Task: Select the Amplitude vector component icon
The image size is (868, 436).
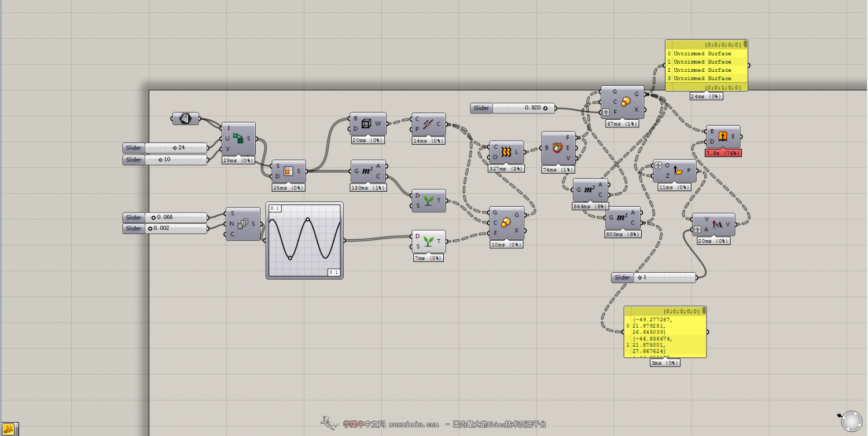Action: 716,224
